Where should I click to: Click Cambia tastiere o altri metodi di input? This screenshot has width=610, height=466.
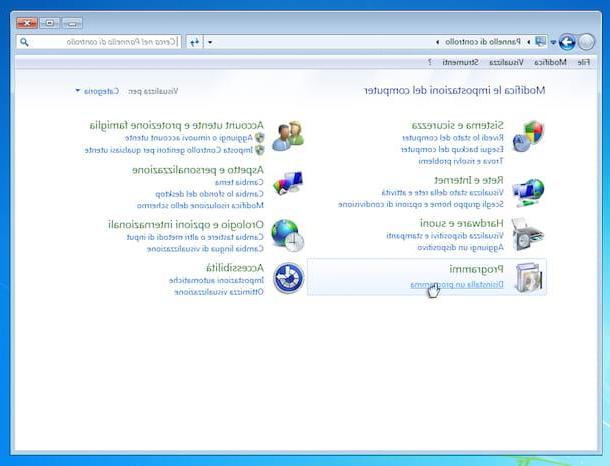pos(195,237)
